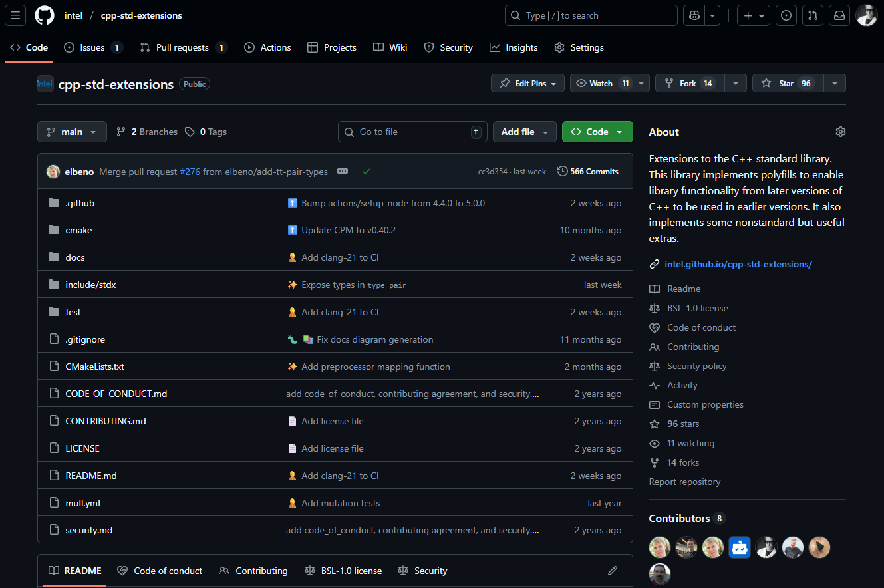
Task: Open the notifications inbox icon
Action: [x=839, y=15]
